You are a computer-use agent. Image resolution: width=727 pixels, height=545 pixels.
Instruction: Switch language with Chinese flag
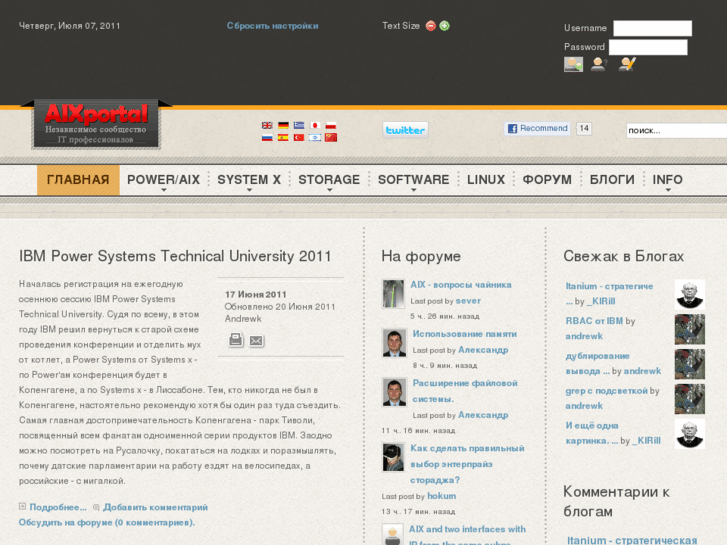point(331,137)
